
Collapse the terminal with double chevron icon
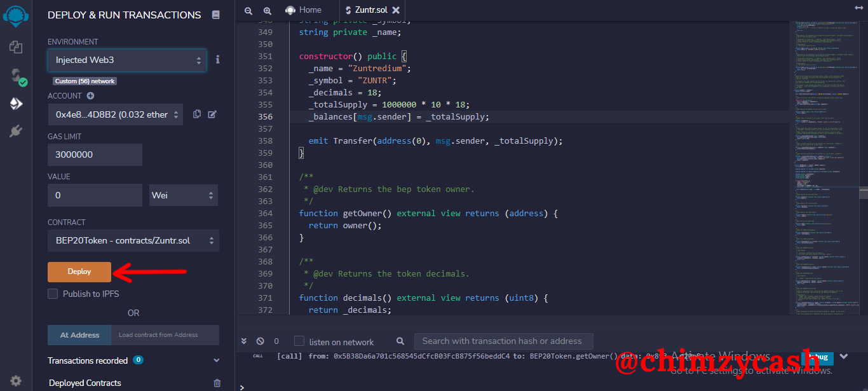pos(244,341)
